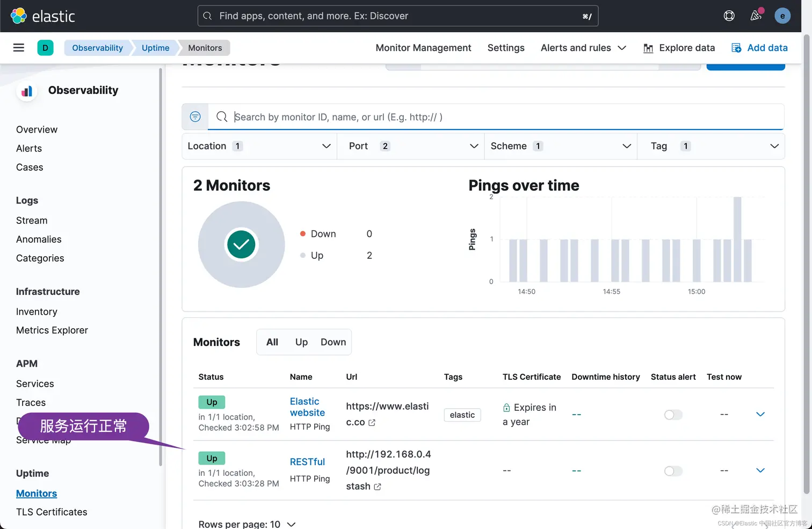Open Alerts in sidebar
Screen dimensions: 812x529
[x=29, y=148]
